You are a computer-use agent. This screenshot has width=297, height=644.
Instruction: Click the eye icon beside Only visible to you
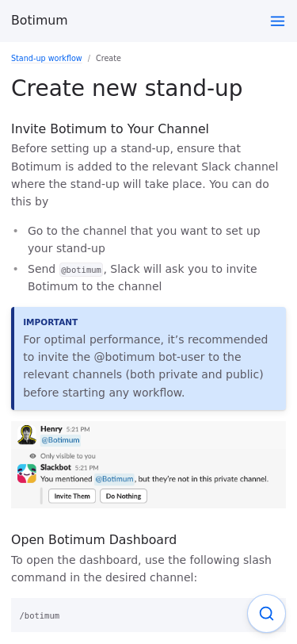click(32, 456)
